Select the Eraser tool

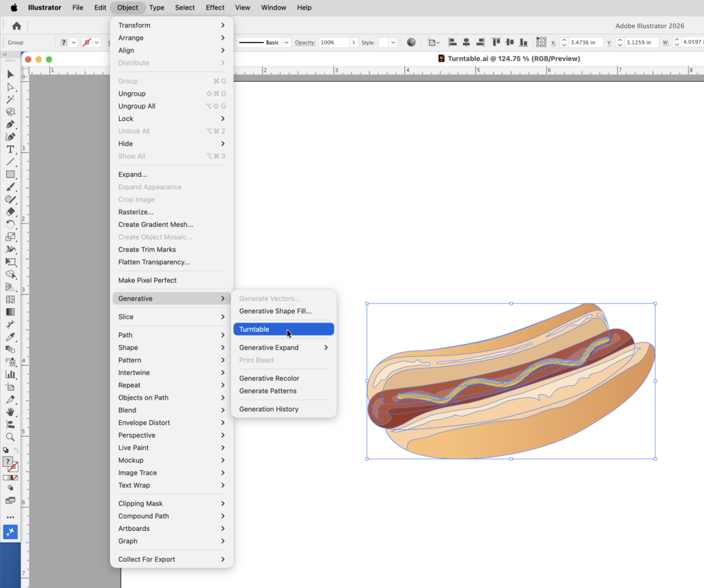click(10, 212)
